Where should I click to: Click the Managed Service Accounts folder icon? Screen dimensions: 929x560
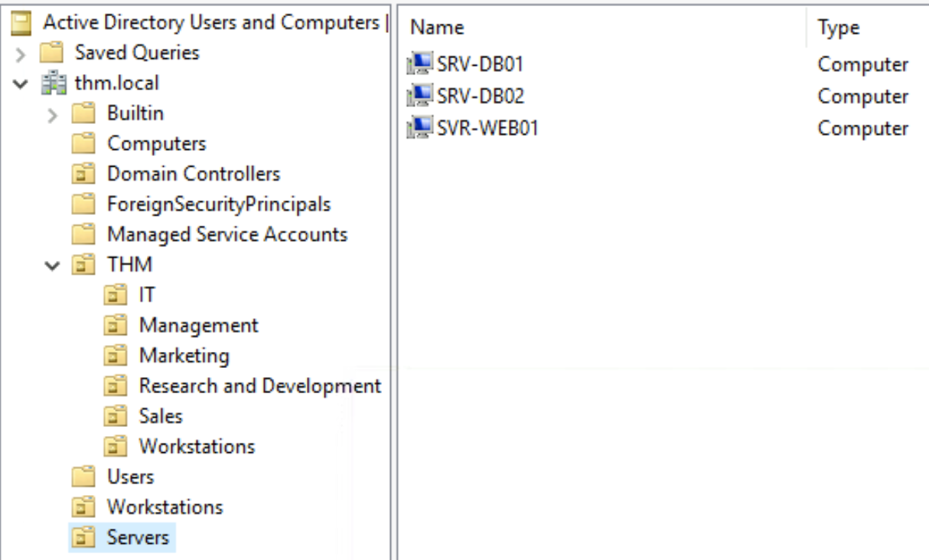(x=82, y=235)
